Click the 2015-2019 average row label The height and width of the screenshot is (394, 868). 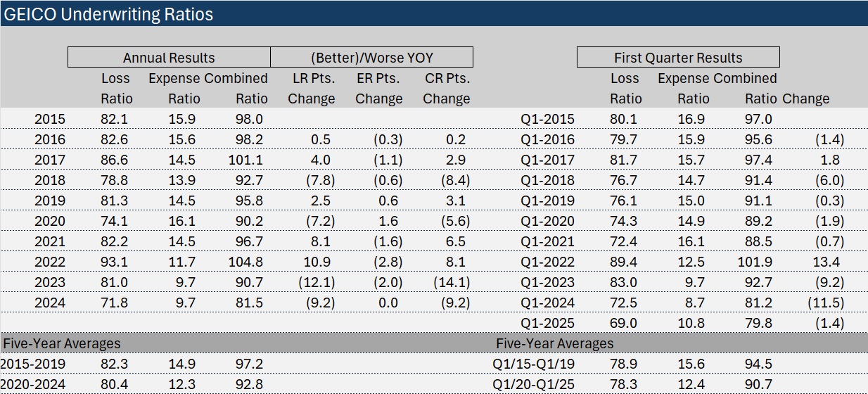click(33, 364)
